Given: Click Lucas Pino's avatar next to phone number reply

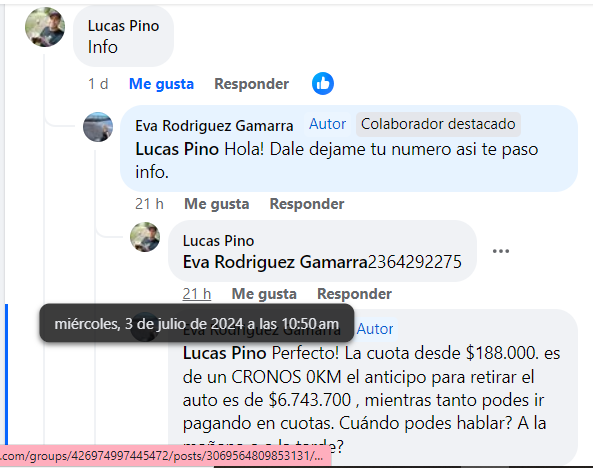Looking at the screenshot, I should (145, 237).
